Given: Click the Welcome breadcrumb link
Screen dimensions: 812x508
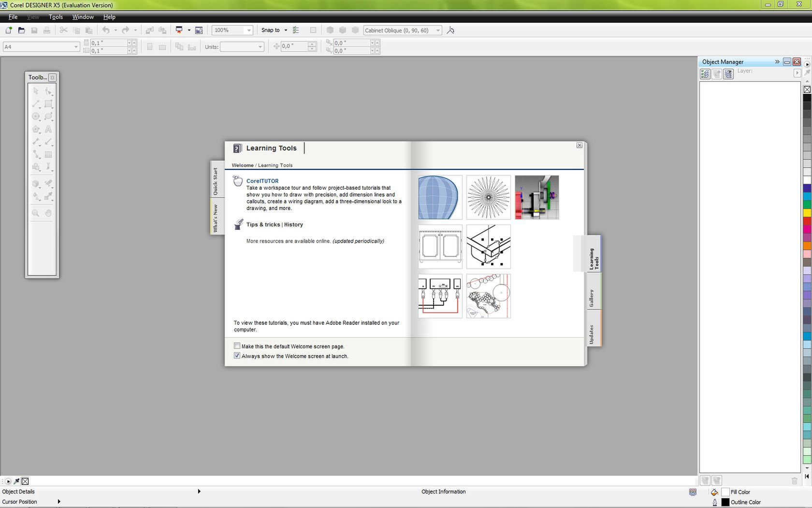Looking at the screenshot, I should point(243,165).
